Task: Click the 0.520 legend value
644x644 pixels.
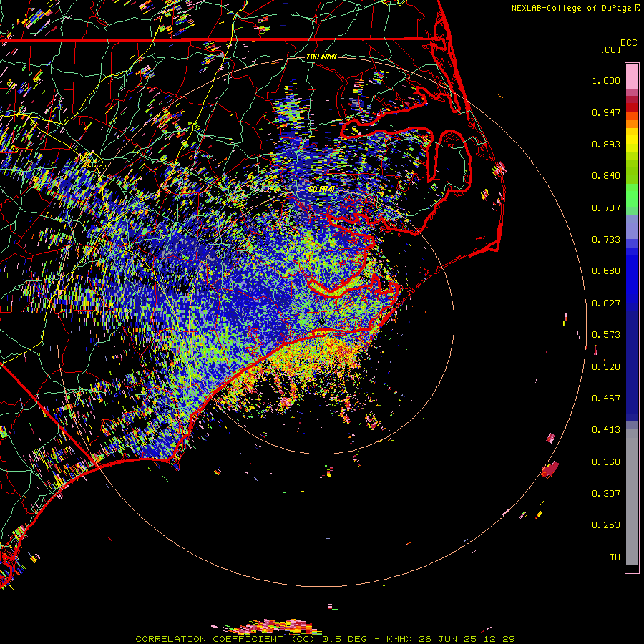Action: [606, 367]
